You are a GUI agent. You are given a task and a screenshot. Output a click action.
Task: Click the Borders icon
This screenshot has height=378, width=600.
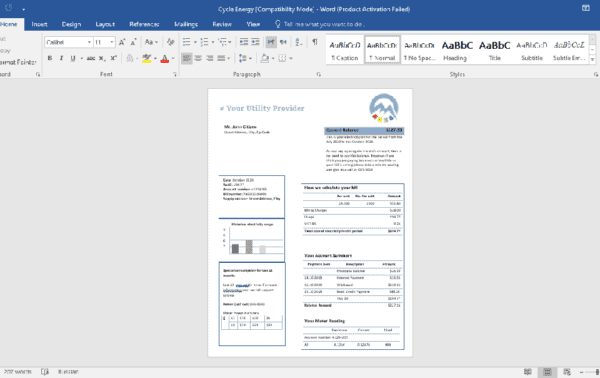(x=282, y=58)
